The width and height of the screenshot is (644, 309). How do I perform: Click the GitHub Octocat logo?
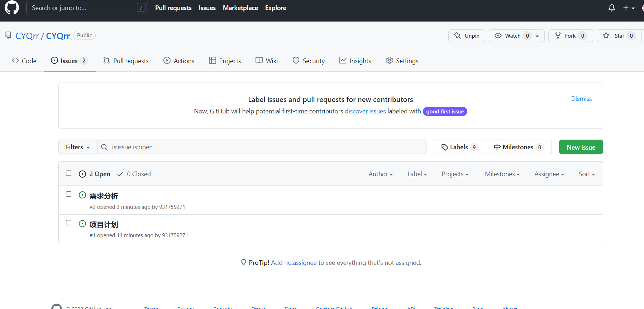[x=12, y=8]
